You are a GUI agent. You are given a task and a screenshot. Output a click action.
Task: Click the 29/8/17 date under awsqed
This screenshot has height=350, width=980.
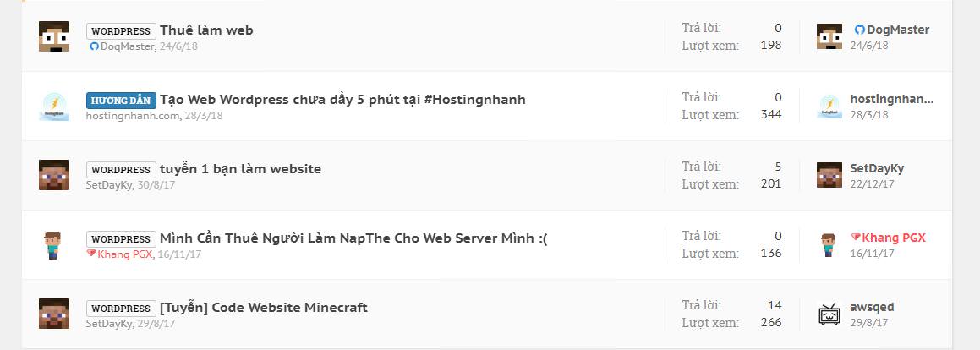point(869,323)
